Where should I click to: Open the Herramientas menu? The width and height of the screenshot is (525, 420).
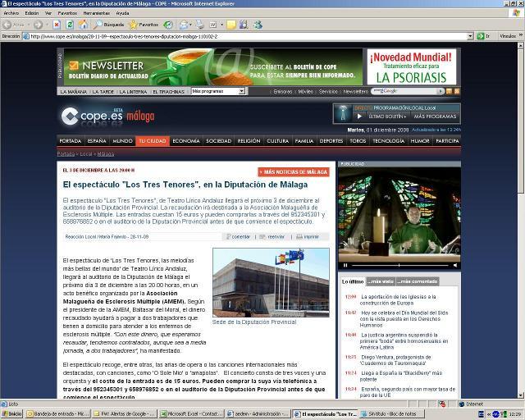coord(95,13)
